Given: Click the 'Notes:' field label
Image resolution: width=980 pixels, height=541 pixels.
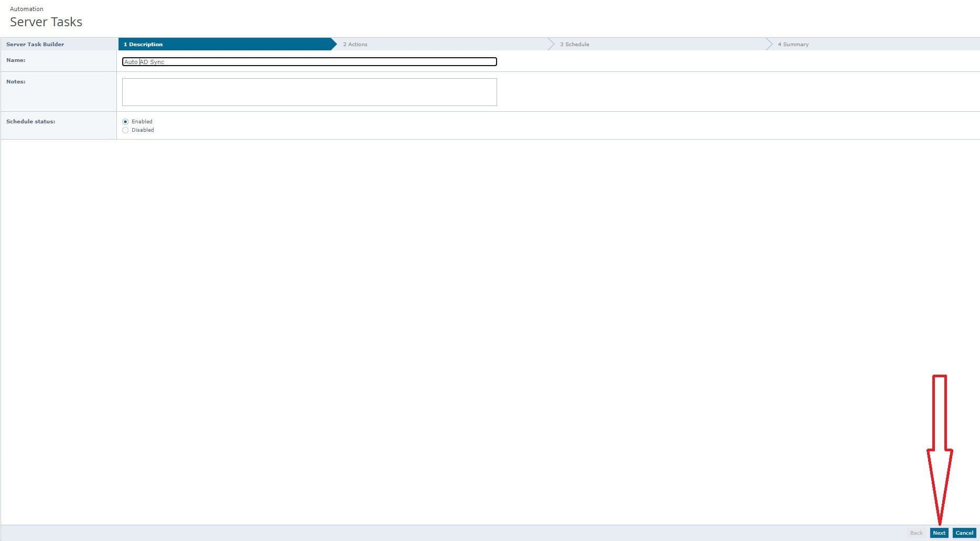Looking at the screenshot, I should coord(16,82).
